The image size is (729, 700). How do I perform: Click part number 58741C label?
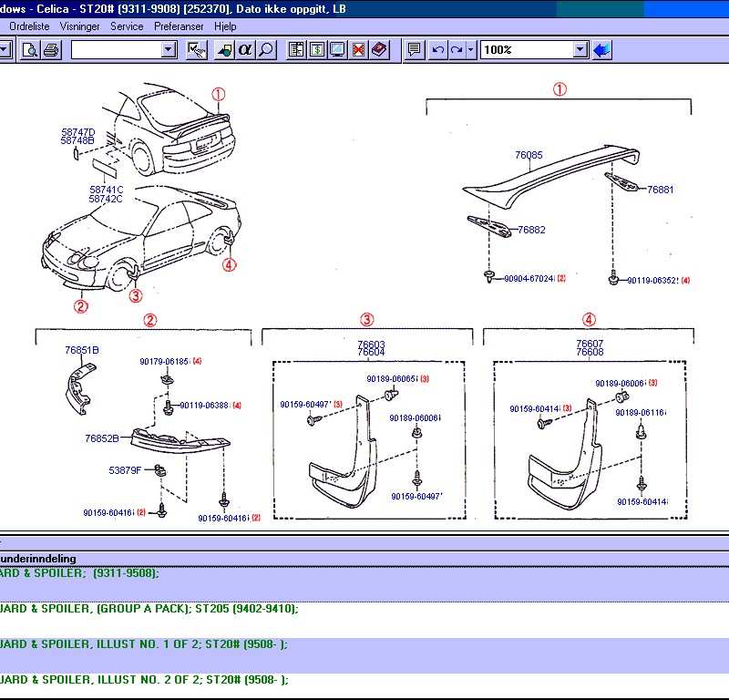coord(107,190)
